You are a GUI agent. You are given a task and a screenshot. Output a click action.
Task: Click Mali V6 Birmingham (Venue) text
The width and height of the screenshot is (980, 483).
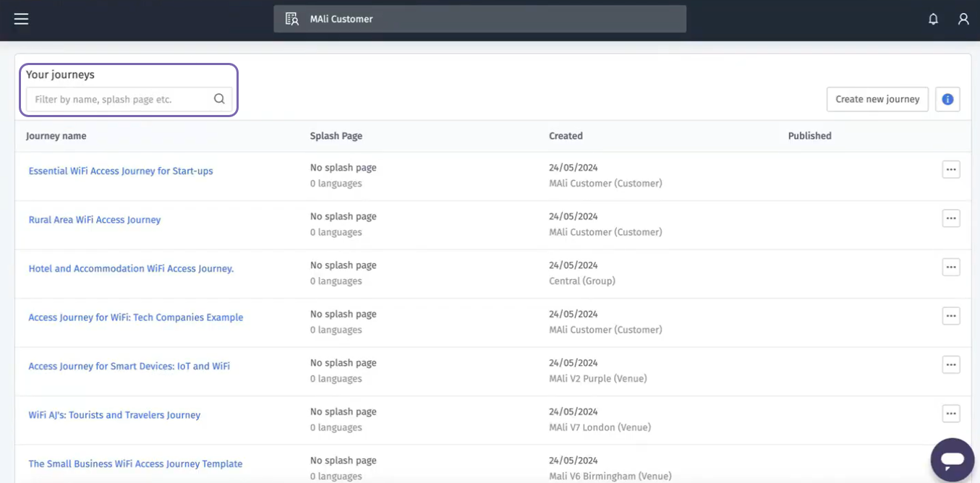(610, 476)
